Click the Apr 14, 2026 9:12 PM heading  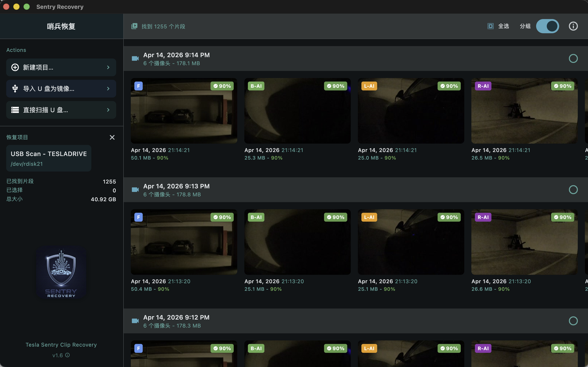coord(176,317)
